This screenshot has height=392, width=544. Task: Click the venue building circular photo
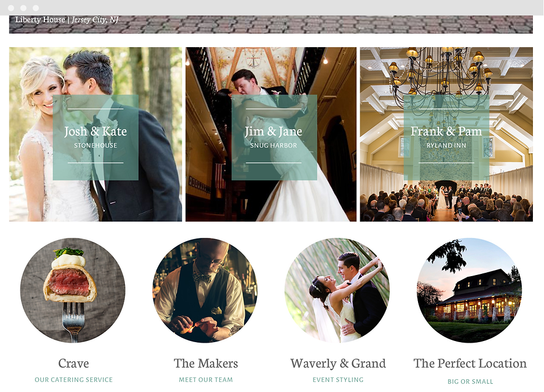click(469, 290)
